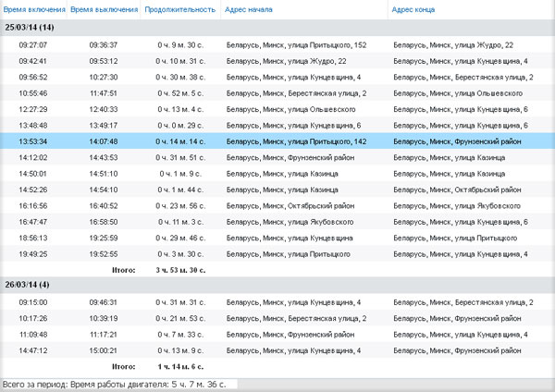Image resolution: width=555 pixels, height=392 pixels.
Task: Click start time 09:42:41
Action: point(33,61)
